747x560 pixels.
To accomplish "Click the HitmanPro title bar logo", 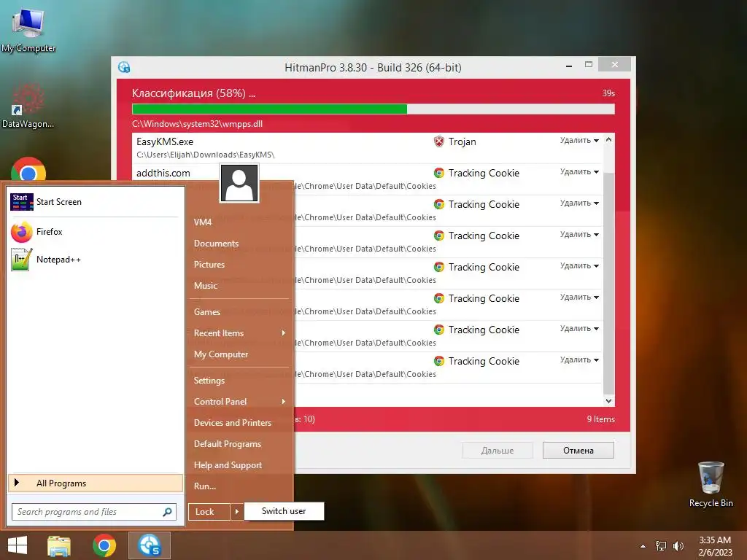I will (x=124, y=67).
